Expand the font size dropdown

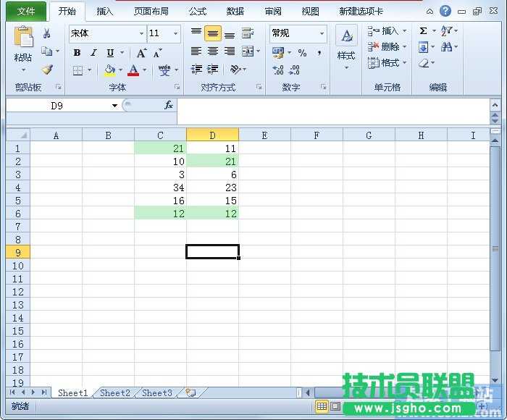click(175, 33)
